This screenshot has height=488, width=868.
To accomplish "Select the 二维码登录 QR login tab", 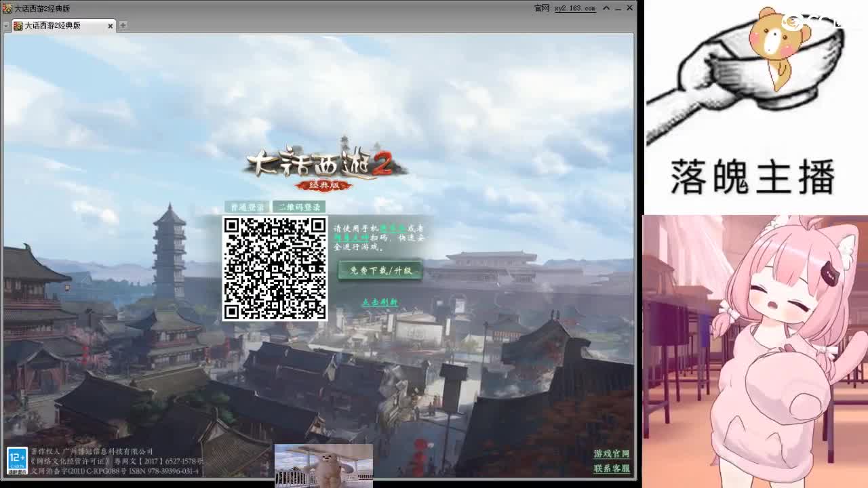I will pos(299,207).
